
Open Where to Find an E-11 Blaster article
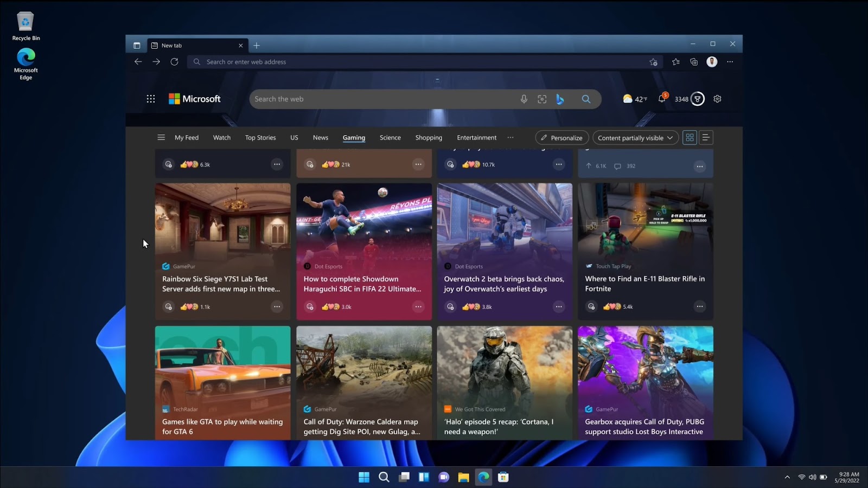click(x=645, y=284)
